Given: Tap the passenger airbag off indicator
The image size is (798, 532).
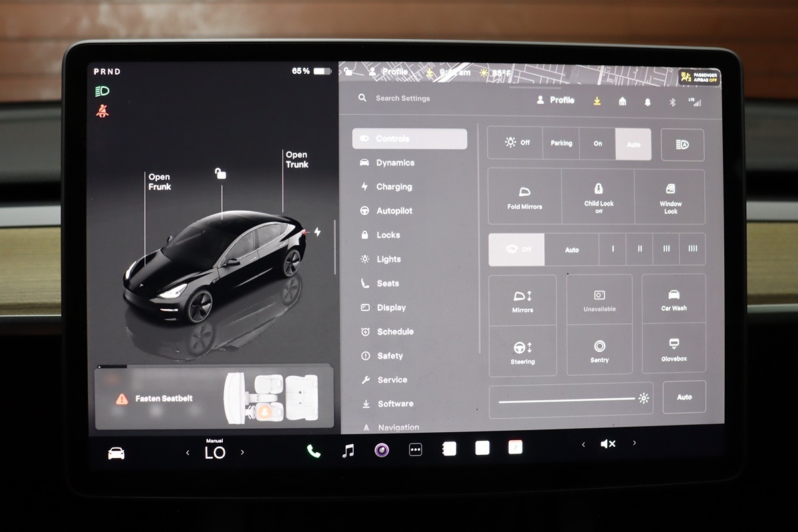Looking at the screenshot, I should 699,78.
